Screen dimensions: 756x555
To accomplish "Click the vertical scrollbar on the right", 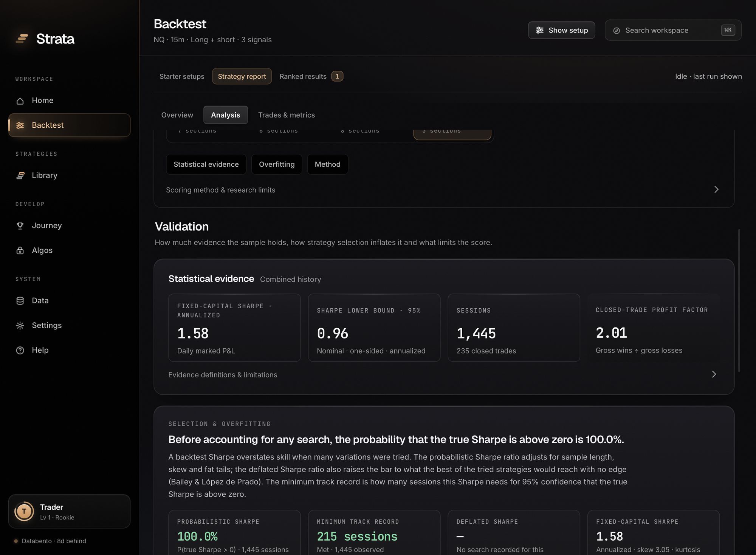I will (739, 300).
